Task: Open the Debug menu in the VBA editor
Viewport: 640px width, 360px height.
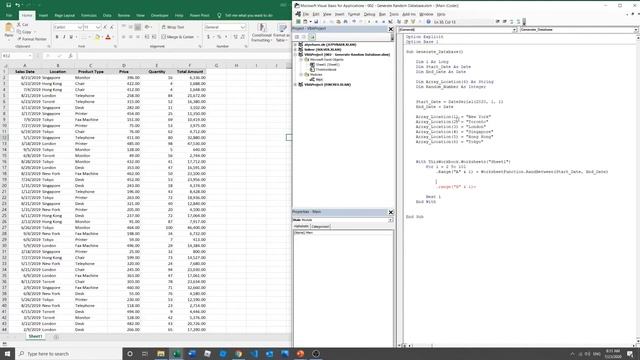Action: point(369,14)
